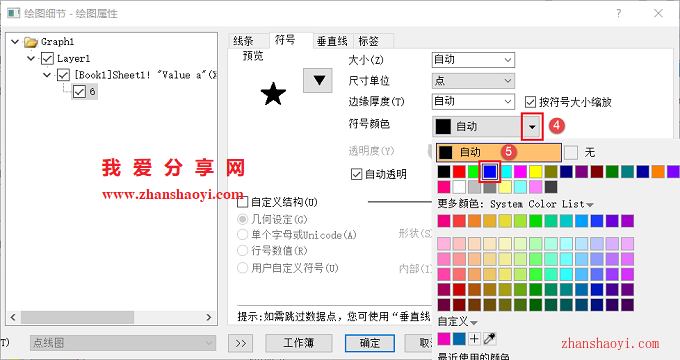This screenshot has width=680, height=360.
Task: Add a custom color with plus icon
Action: click(x=474, y=339)
